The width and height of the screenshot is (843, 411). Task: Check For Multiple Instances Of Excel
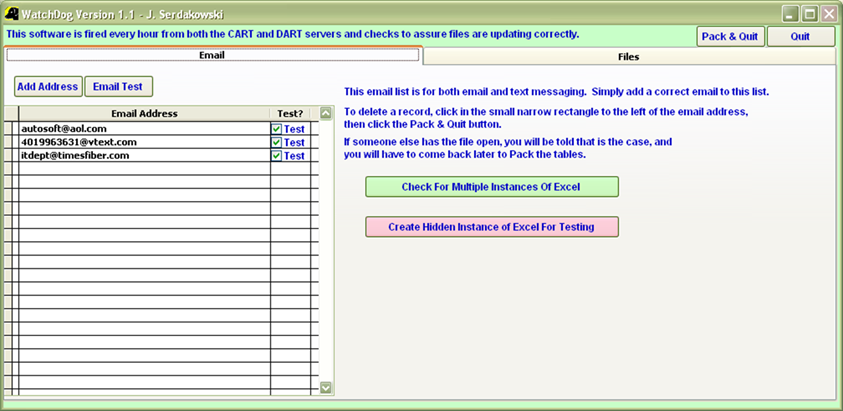tap(491, 187)
